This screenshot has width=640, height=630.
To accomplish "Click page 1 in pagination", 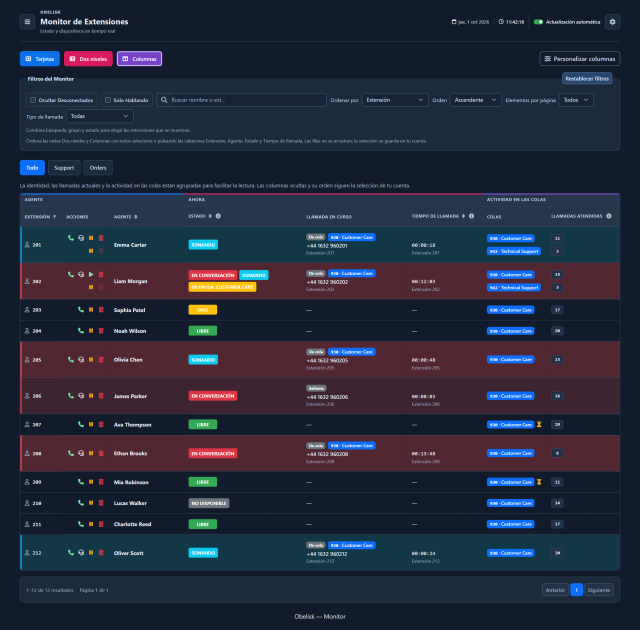I will pyautogui.click(x=576, y=590).
